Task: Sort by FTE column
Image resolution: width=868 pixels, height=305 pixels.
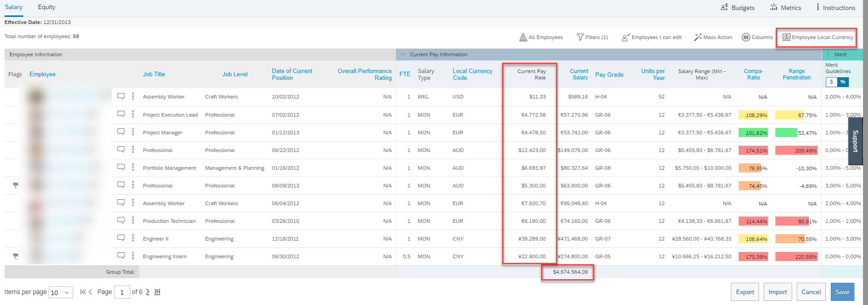Action: coord(405,74)
